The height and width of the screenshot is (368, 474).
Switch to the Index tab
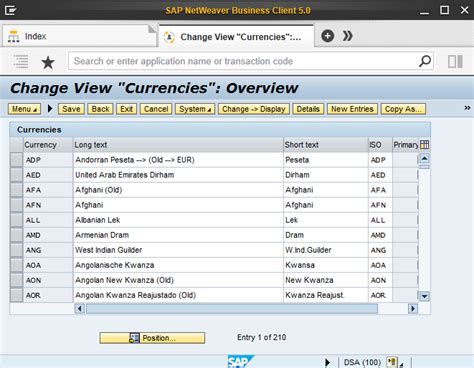[79, 36]
